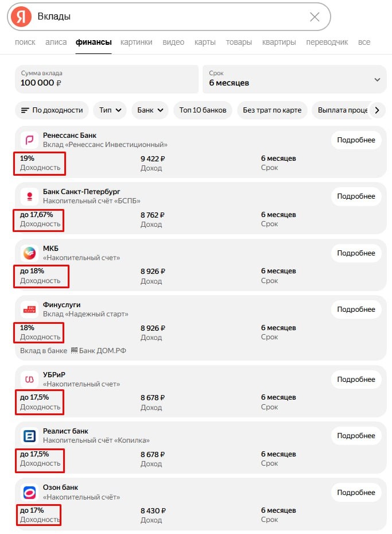Expand the 'Банк' filter dropdown
392x534 pixels.
(150, 110)
